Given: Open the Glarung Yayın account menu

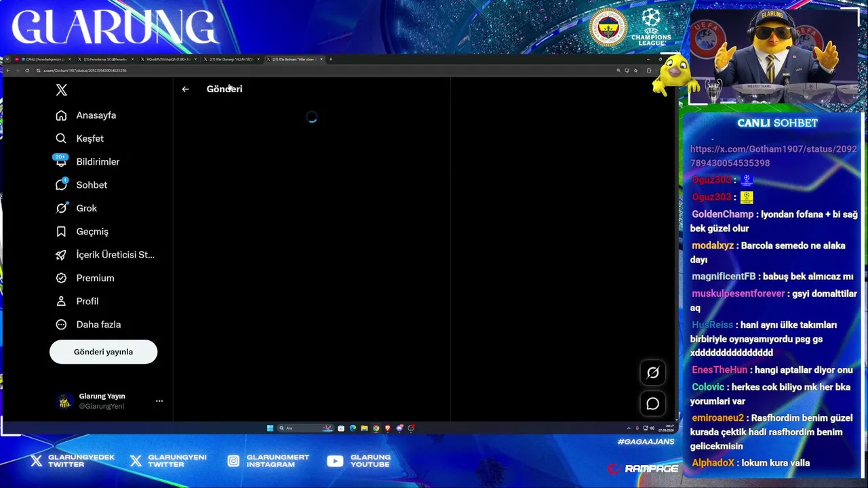Looking at the screenshot, I should tap(109, 401).
